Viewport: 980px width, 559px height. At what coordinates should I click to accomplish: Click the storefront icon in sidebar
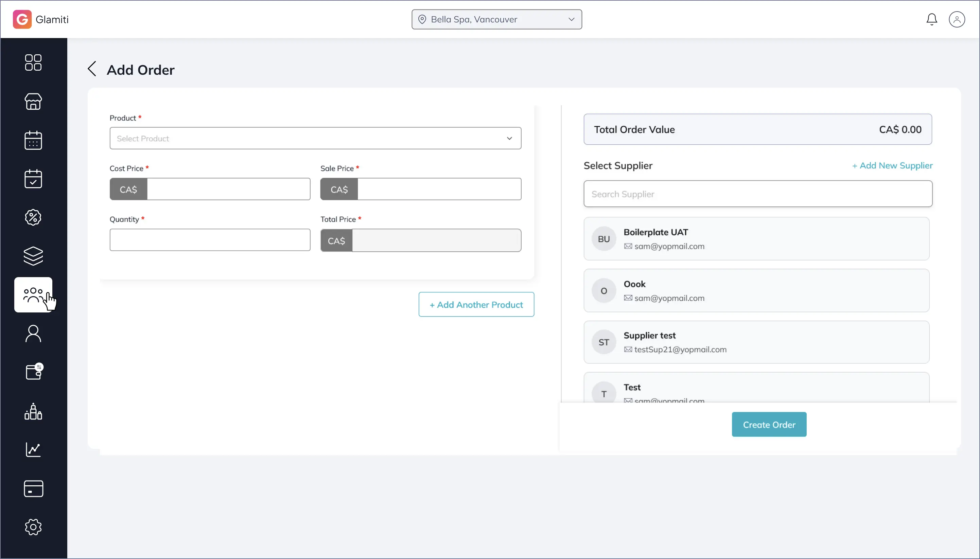point(33,101)
